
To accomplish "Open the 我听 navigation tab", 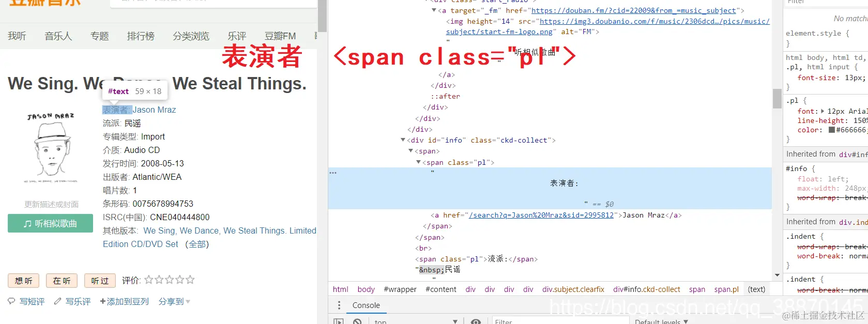I will (17, 36).
